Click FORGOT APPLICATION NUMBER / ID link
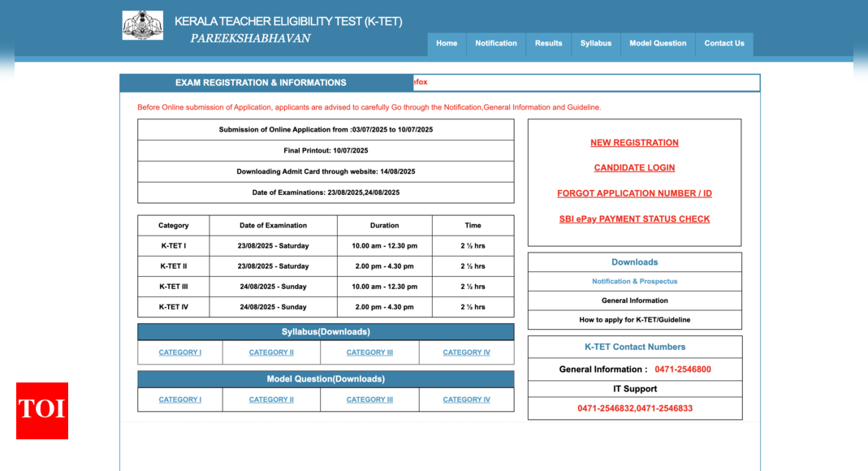 pos(634,194)
